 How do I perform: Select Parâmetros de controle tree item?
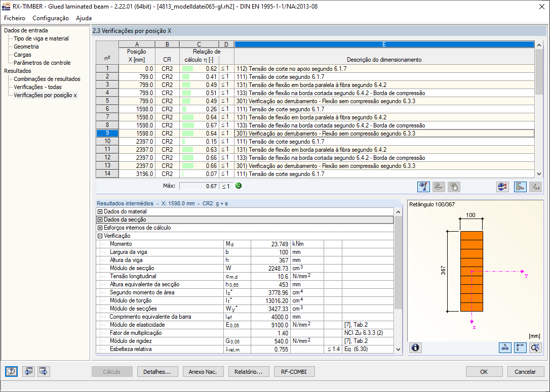[x=42, y=63]
